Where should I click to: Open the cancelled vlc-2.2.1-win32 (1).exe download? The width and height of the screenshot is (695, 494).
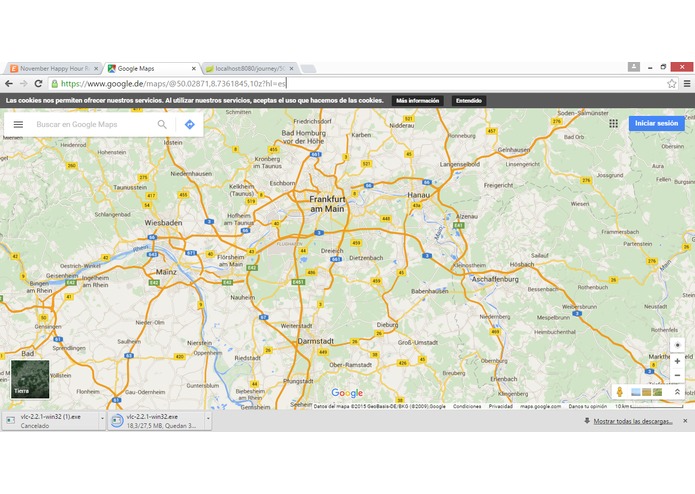[x=50, y=421]
